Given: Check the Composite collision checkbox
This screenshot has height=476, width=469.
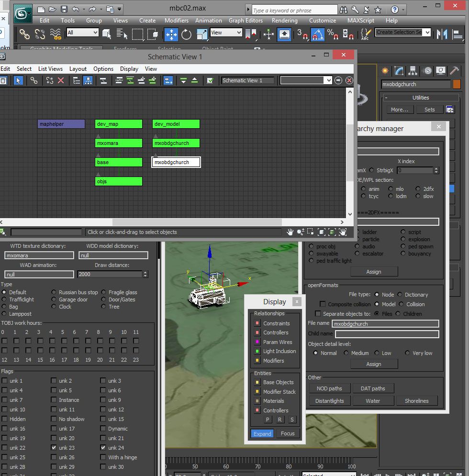Looking at the screenshot, I should pyautogui.click(x=323, y=304).
